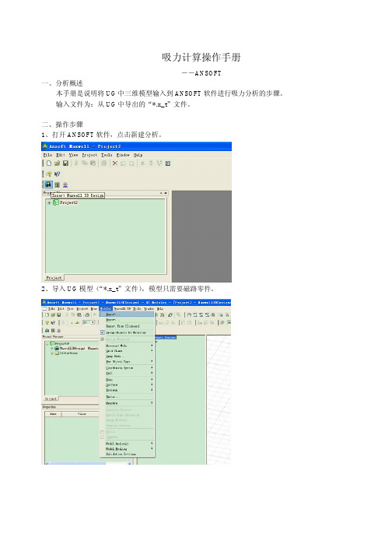Click the Maxwell3DDesign1 icon in second project tree
Screen dimensions: 392x555
[57, 348]
